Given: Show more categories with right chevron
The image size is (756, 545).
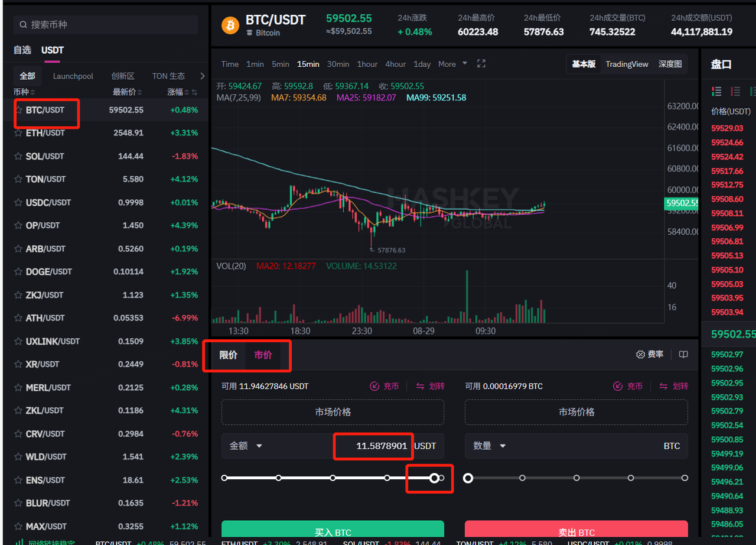Looking at the screenshot, I should point(203,76).
